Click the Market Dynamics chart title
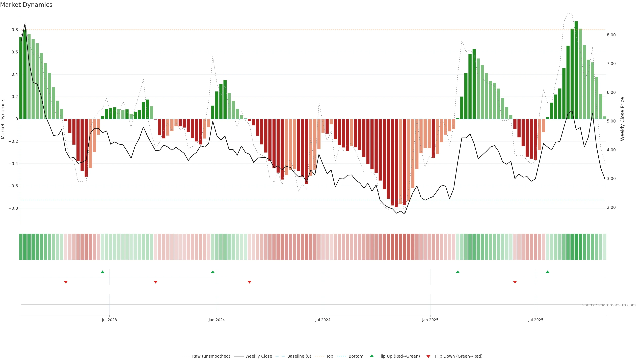This screenshot has width=644, height=362. coord(26,5)
